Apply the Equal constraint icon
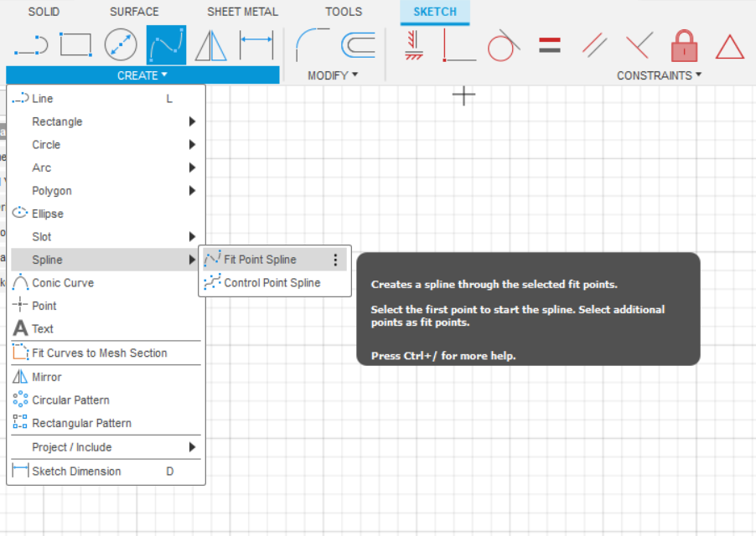 [550, 45]
